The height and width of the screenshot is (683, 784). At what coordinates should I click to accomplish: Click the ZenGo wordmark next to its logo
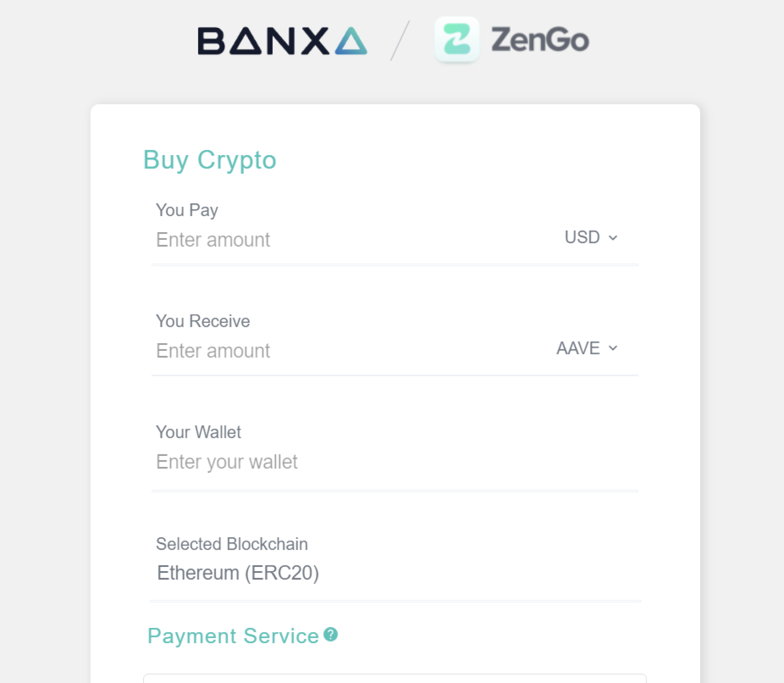[x=539, y=40]
